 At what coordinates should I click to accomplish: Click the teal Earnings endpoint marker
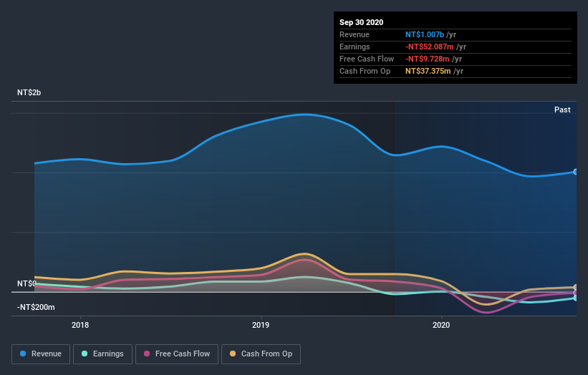point(576,298)
